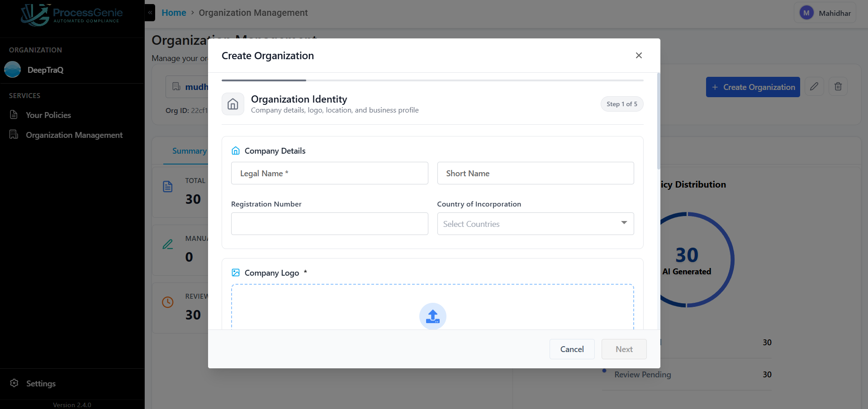Click the delete organization trash icon

point(838,87)
